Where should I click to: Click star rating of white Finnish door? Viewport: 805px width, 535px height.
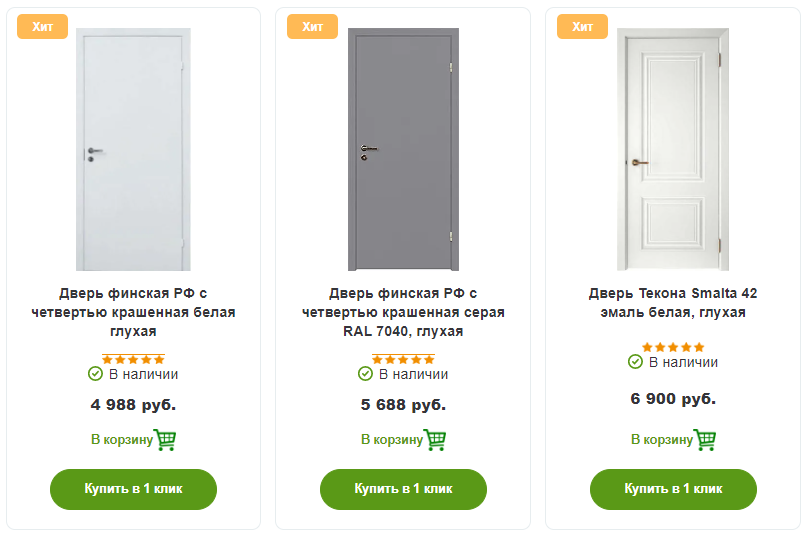[133, 359]
